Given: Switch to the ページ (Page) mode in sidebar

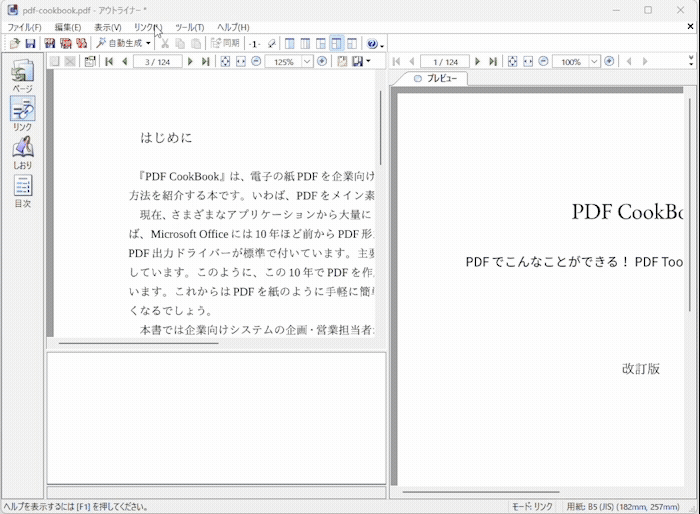Looking at the screenshot, I should 22,77.
